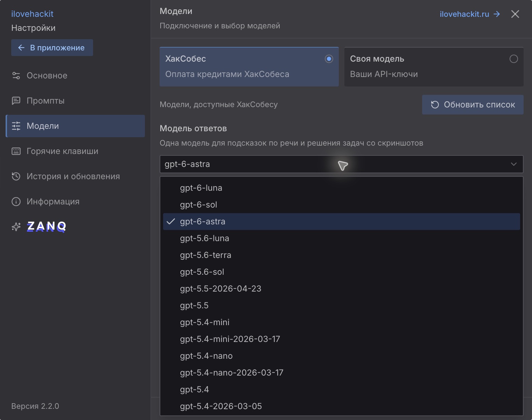Click the Модель ответов combo box field
The width and height of the screenshot is (532, 420).
[x=341, y=164]
